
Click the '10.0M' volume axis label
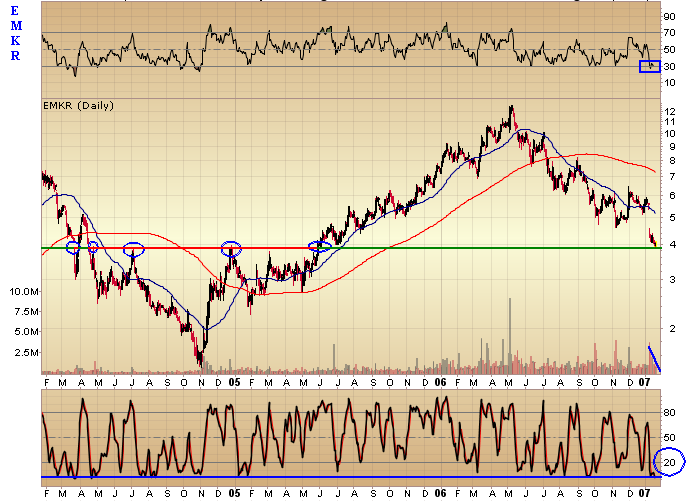click(24, 292)
